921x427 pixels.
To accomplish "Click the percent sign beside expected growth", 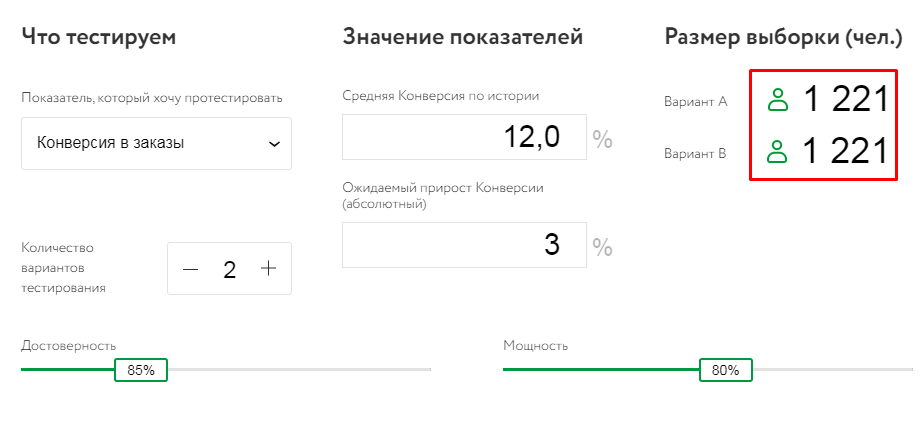I will click(x=602, y=247).
